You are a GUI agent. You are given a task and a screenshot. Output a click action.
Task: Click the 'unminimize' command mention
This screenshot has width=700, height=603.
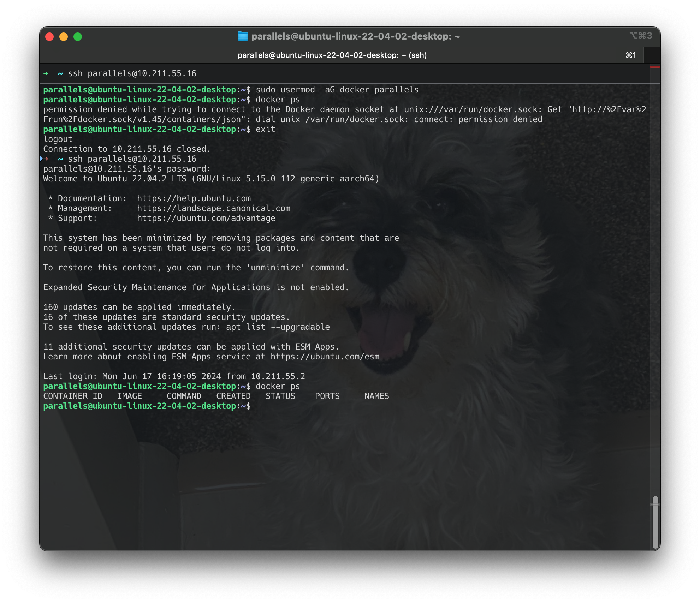[275, 268]
